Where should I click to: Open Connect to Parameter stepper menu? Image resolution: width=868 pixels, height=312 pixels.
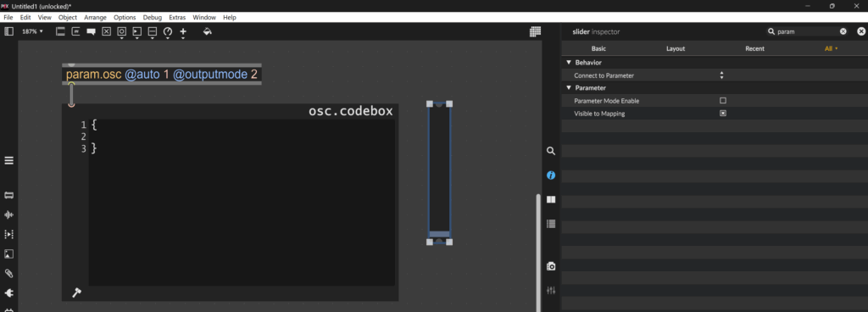tap(722, 75)
